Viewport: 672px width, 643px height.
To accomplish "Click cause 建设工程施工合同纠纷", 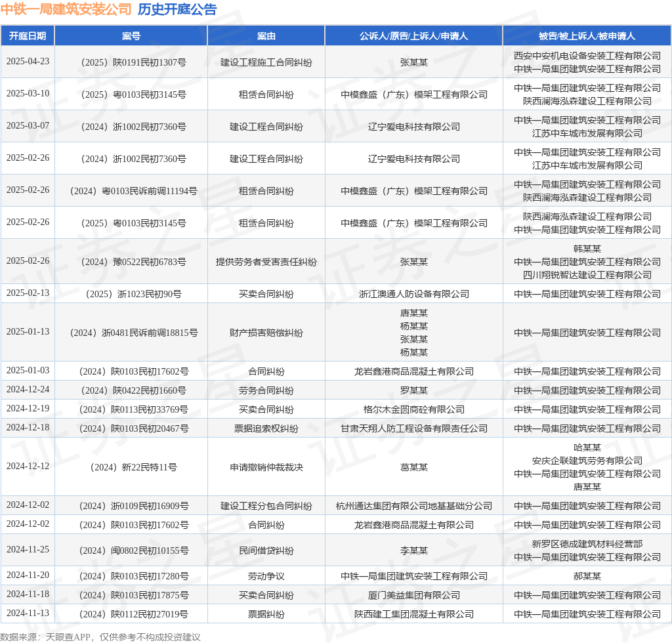I will coord(266,62).
